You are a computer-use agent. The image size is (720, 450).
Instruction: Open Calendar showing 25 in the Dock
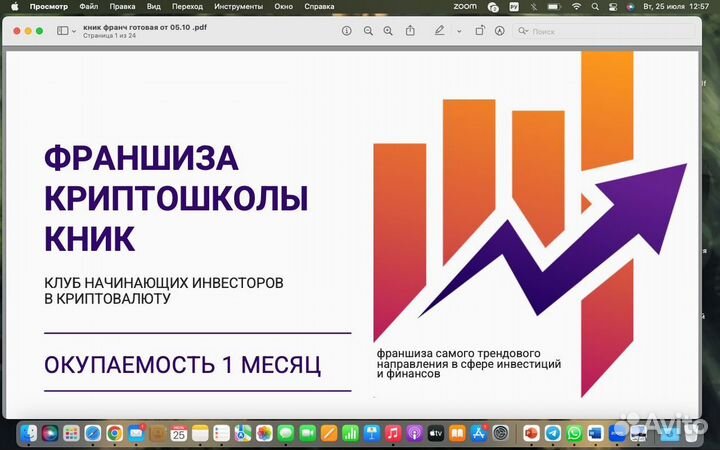tap(179, 433)
